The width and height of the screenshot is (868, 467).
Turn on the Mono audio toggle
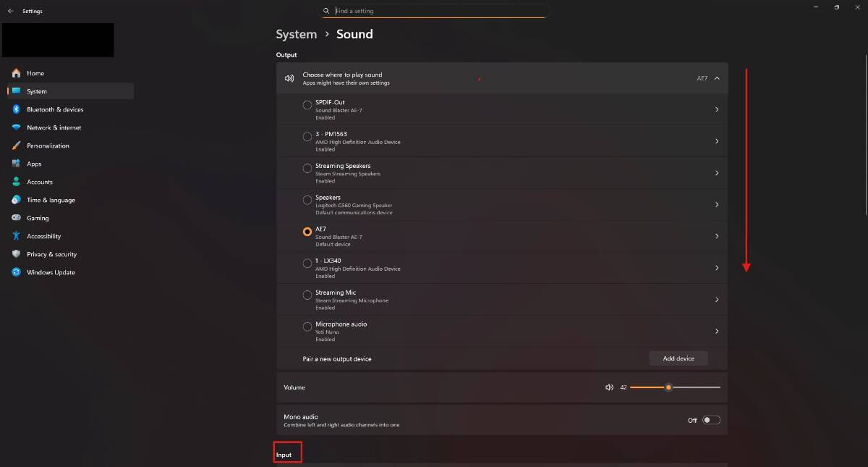click(711, 420)
